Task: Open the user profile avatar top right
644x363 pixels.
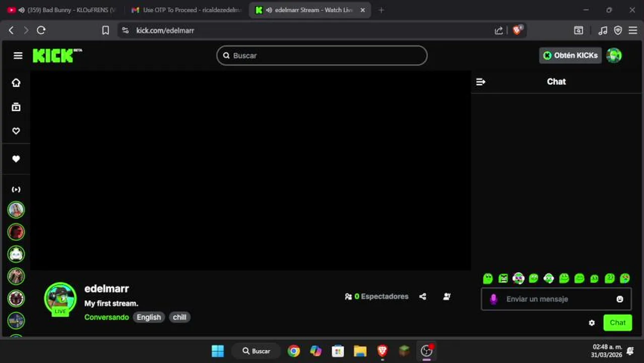Action: point(614,55)
